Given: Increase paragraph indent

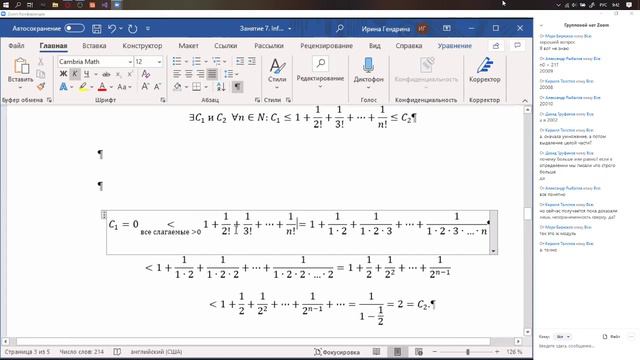Looking at the screenshot, I should pos(252,61).
